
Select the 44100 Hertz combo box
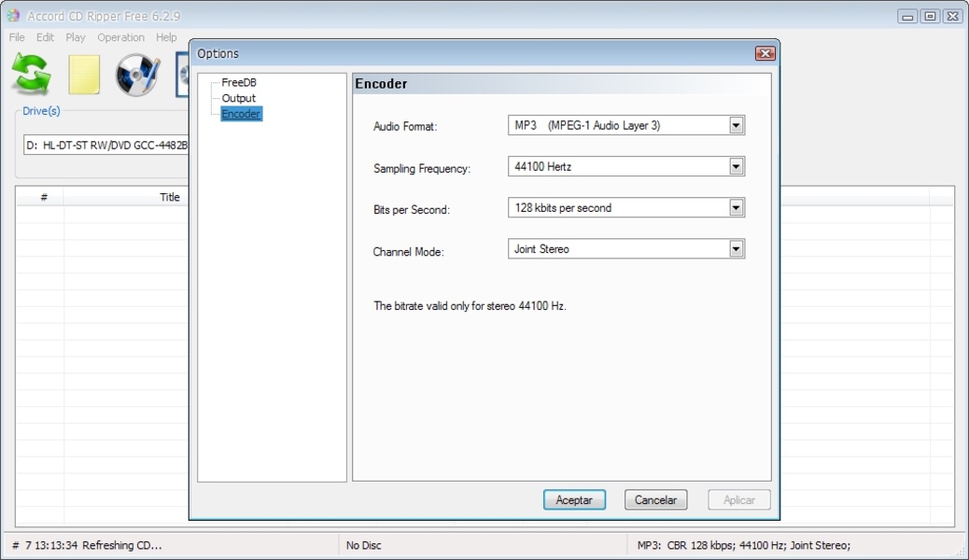626,167
